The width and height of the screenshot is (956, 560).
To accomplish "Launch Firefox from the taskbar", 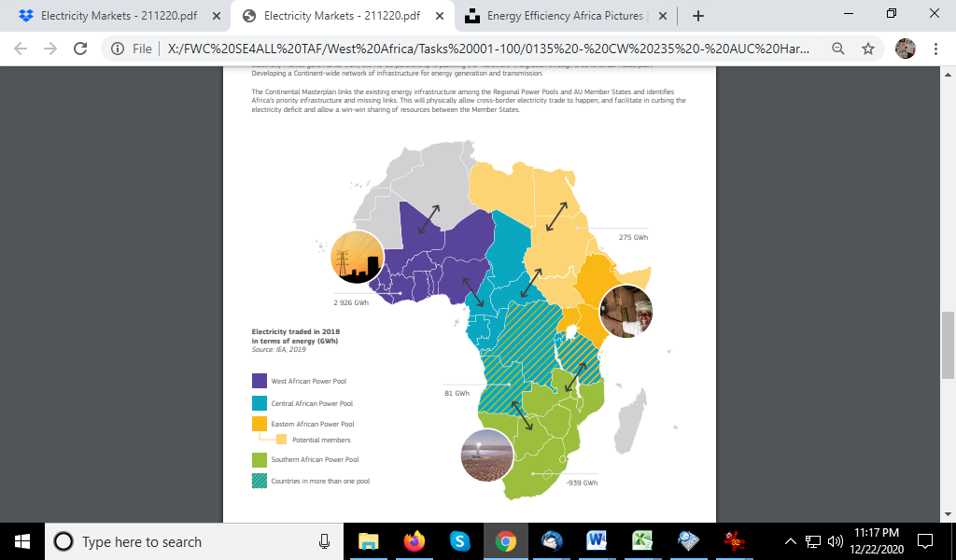I will pos(414,541).
